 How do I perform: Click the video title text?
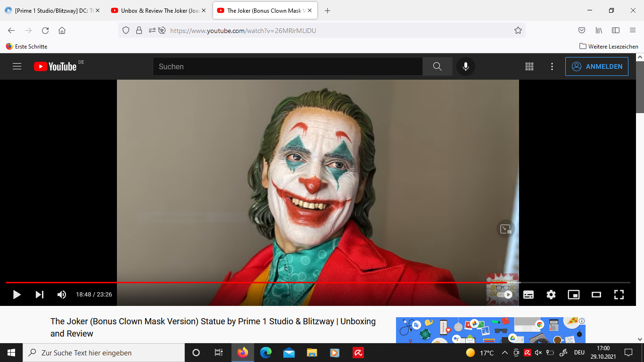point(213,327)
